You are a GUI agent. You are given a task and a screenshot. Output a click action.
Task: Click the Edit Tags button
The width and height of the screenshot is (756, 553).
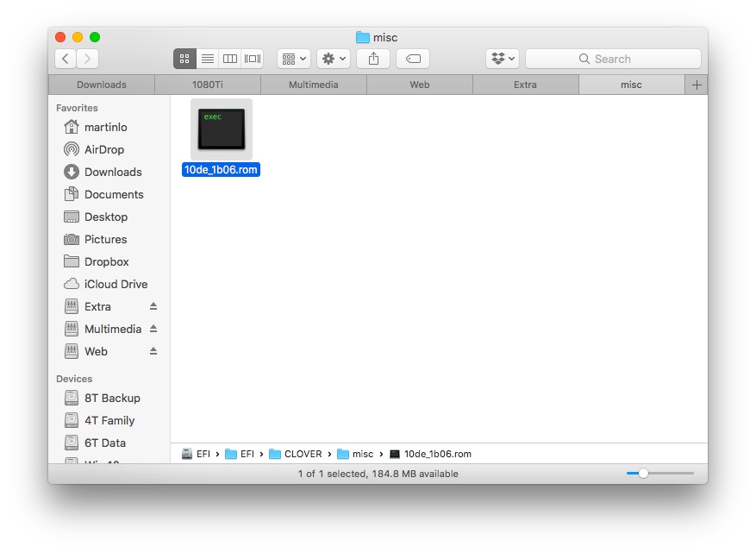click(x=413, y=59)
